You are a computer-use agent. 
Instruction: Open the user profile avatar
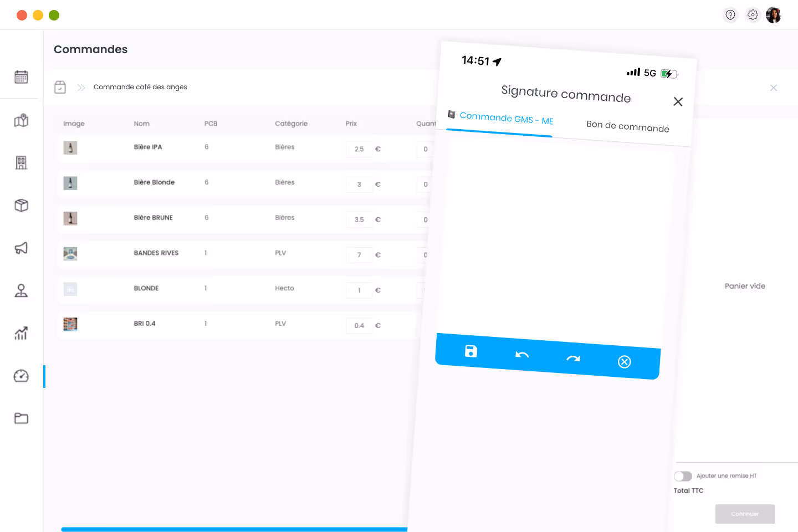pos(774,15)
